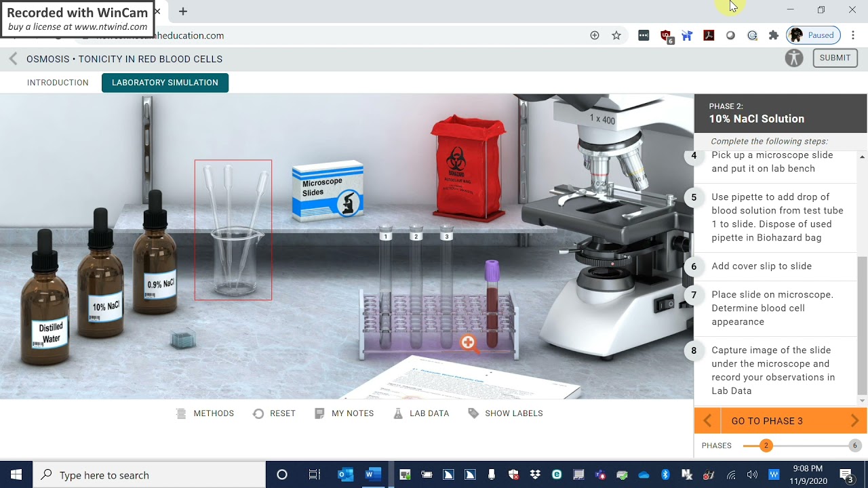Toggle SHOW LABELS
The width and height of the screenshot is (868, 488).
coord(505,413)
